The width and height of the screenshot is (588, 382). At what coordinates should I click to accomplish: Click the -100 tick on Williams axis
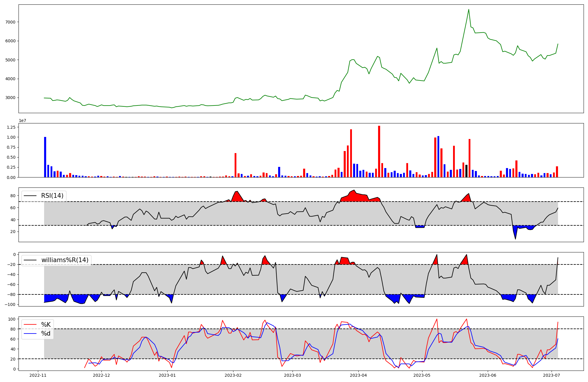(10, 304)
